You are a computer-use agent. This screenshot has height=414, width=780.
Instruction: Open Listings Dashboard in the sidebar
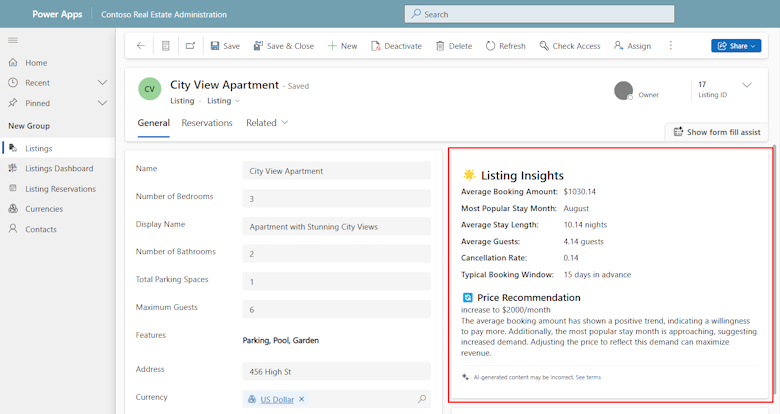58,169
